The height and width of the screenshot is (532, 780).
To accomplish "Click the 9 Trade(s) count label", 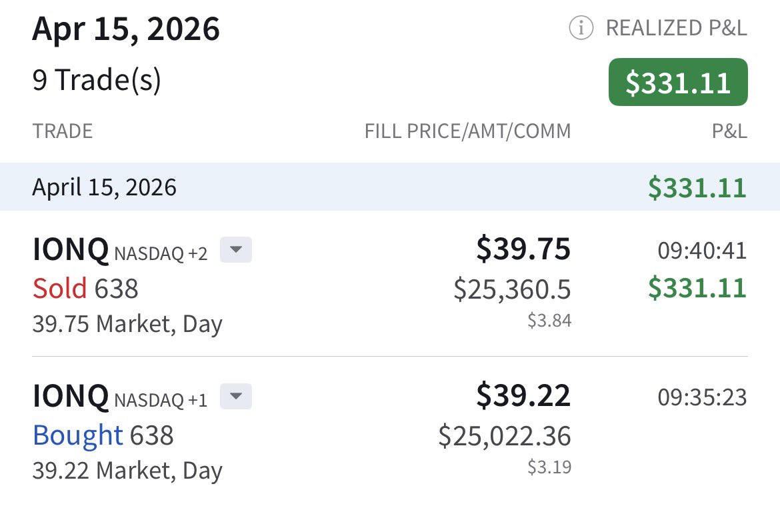I will coord(97,81).
